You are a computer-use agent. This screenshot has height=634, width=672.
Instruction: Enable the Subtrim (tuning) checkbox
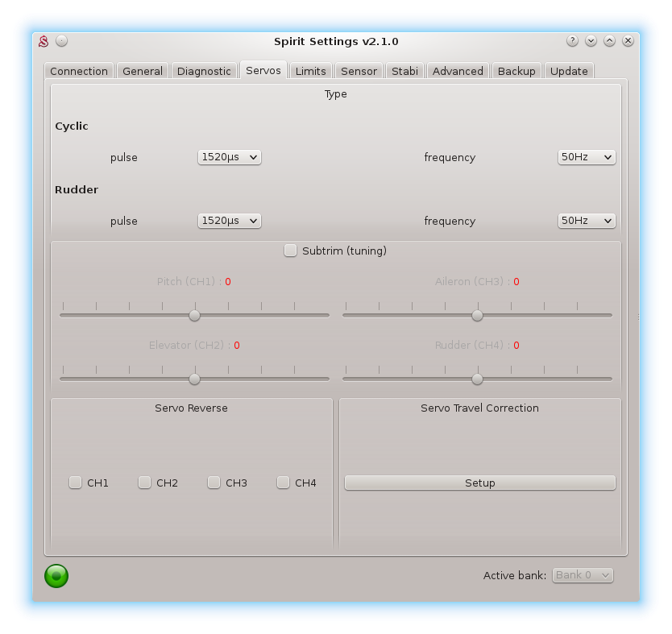pos(291,251)
